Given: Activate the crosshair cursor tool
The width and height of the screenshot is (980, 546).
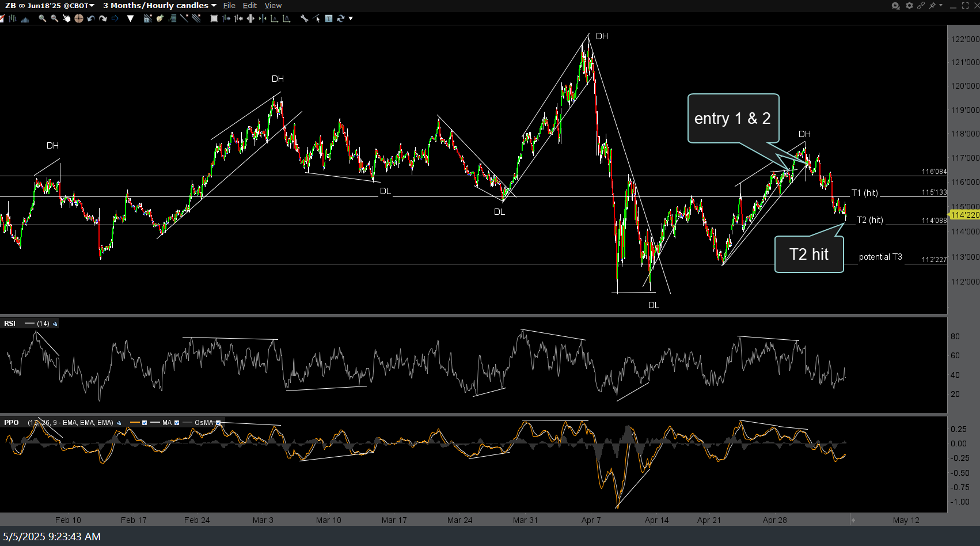Looking at the screenshot, I should [79, 18].
